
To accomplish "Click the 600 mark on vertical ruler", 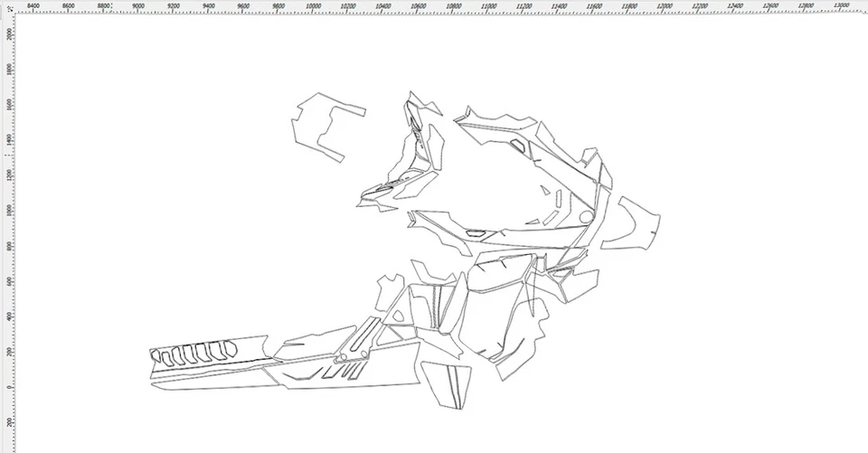I will tap(8, 280).
